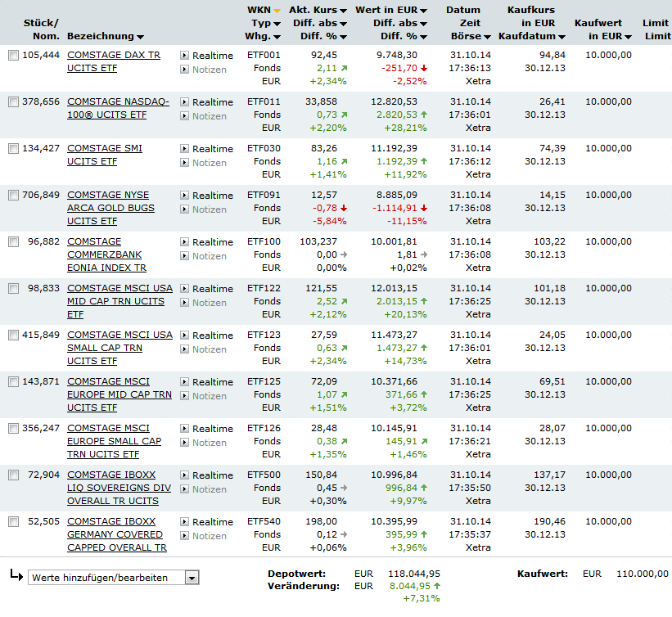Open Realtime arrow icon for COMSTAGE DAX TR
The width and height of the screenshot is (672, 617).
point(184,56)
